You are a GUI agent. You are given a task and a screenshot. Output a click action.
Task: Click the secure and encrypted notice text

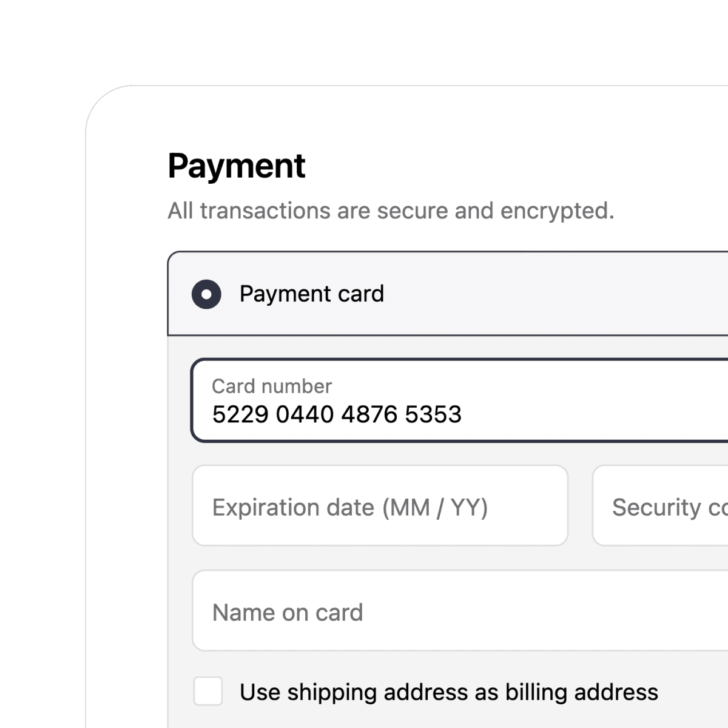(x=392, y=211)
